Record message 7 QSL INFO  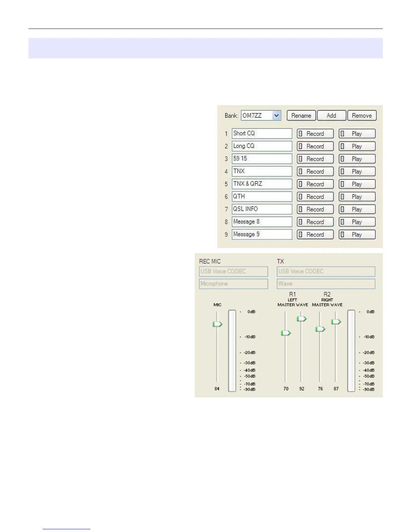click(x=315, y=209)
